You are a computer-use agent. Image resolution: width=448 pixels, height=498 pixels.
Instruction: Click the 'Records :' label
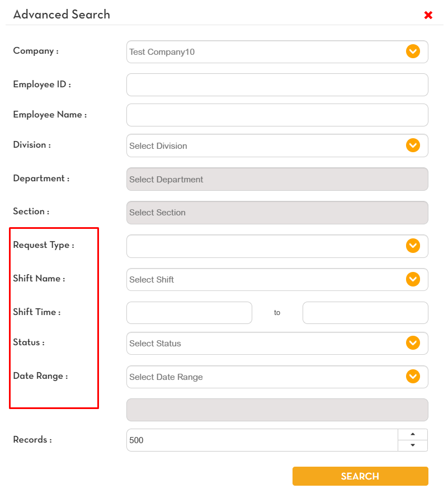coord(32,440)
